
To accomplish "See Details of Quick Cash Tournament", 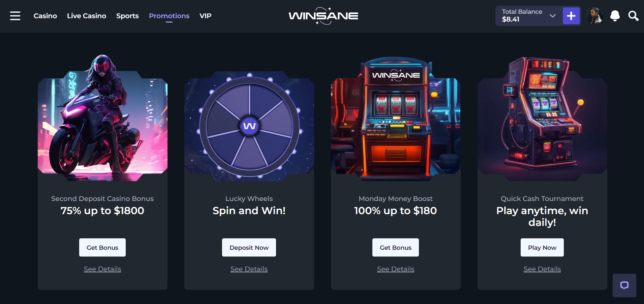I will coord(542,269).
